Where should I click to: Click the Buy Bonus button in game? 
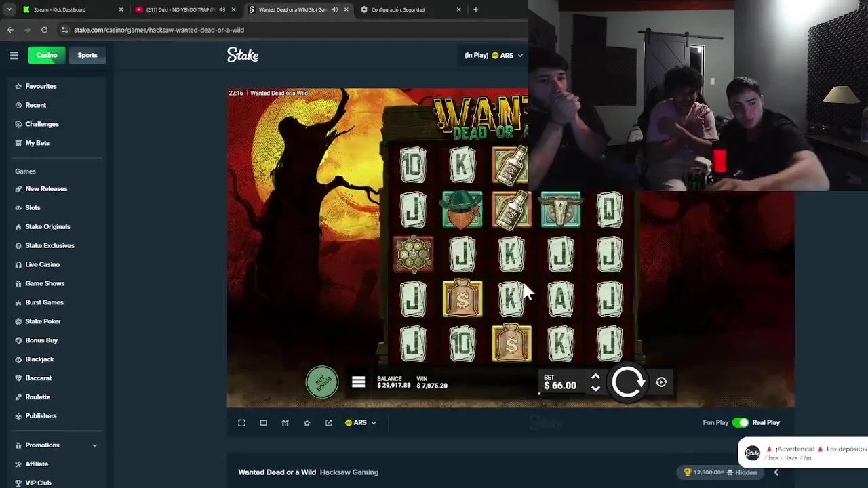322,383
